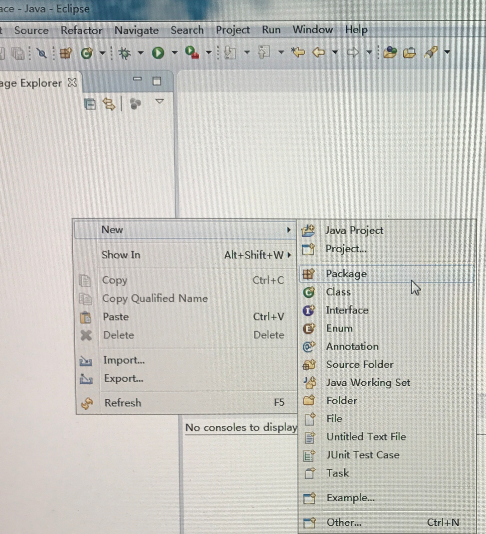Click the green Run button in toolbar
Viewport: 486px width, 534px height.
(x=158, y=53)
